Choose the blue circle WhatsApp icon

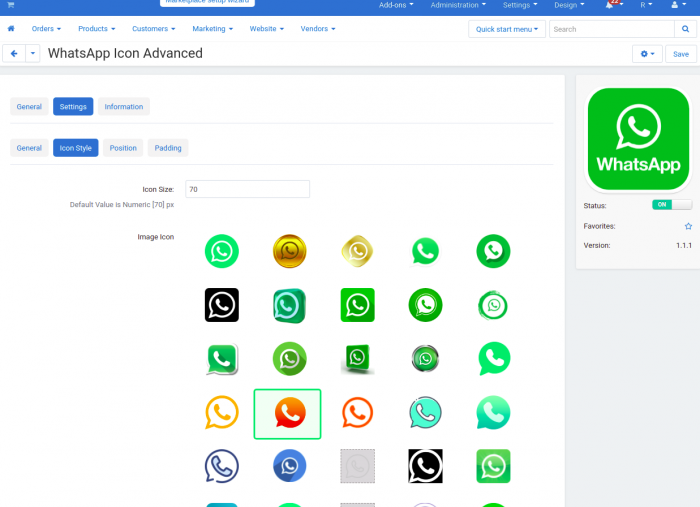point(289,466)
